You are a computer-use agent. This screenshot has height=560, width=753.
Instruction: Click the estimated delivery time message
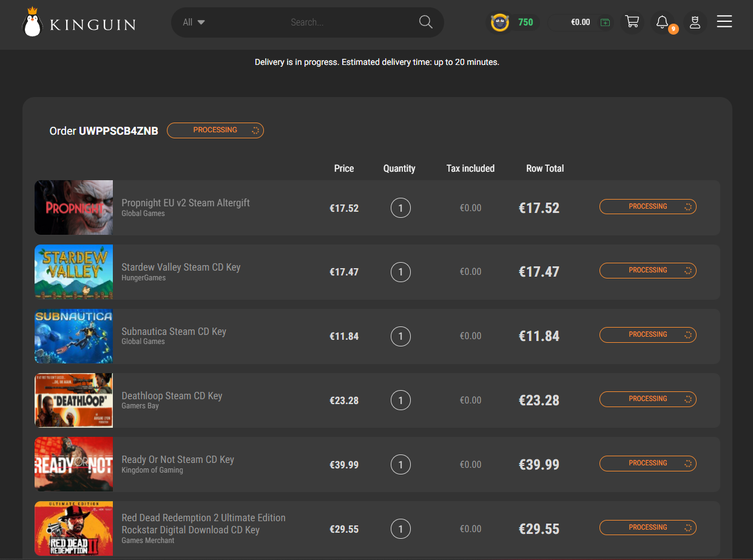point(377,62)
